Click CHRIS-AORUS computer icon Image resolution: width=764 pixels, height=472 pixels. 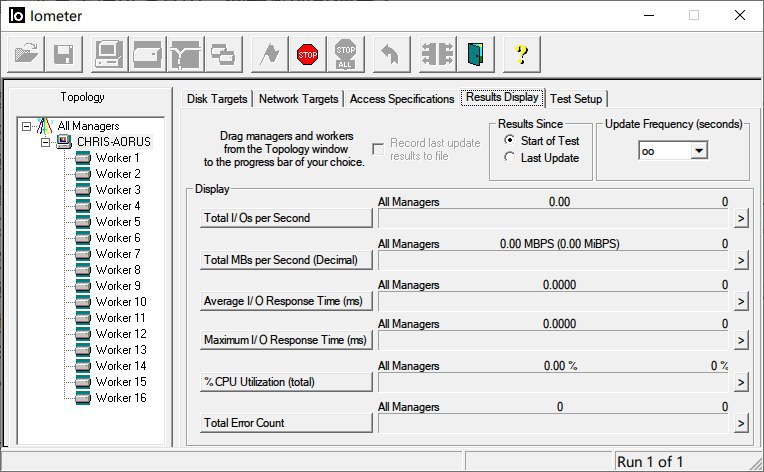coord(64,142)
